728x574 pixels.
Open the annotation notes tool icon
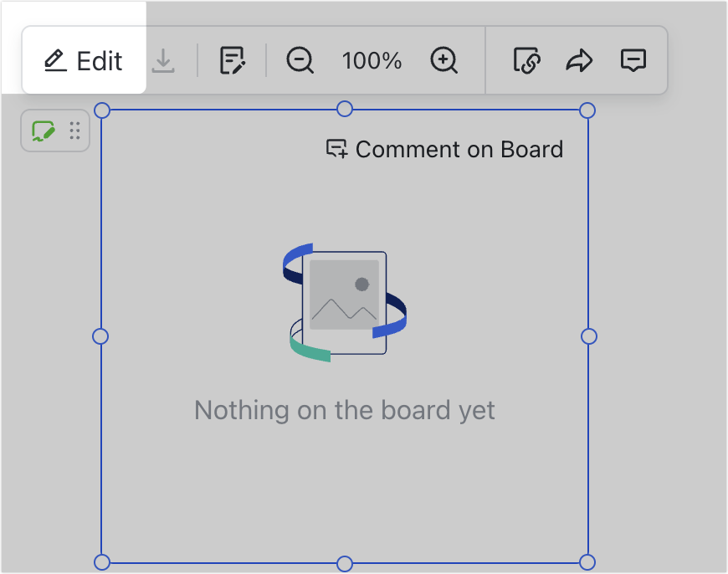tap(233, 59)
